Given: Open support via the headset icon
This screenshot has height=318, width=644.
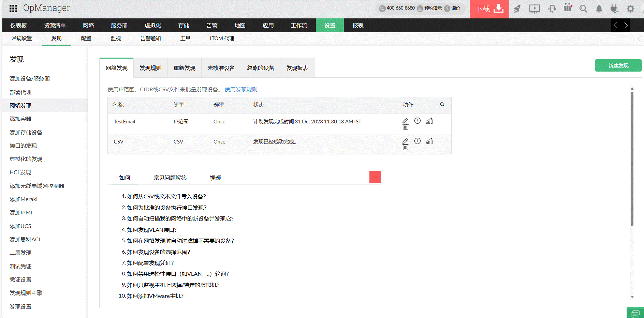Looking at the screenshot, I should (552, 8).
